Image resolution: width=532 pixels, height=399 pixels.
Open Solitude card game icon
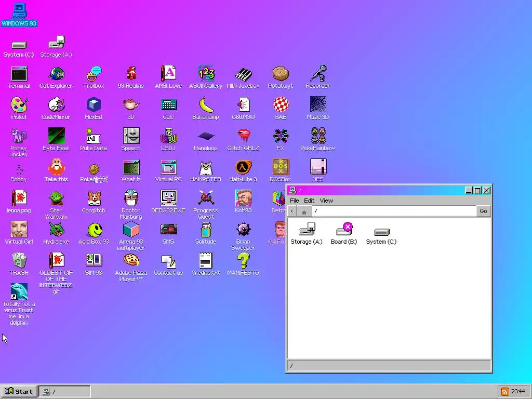coord(206,233)
